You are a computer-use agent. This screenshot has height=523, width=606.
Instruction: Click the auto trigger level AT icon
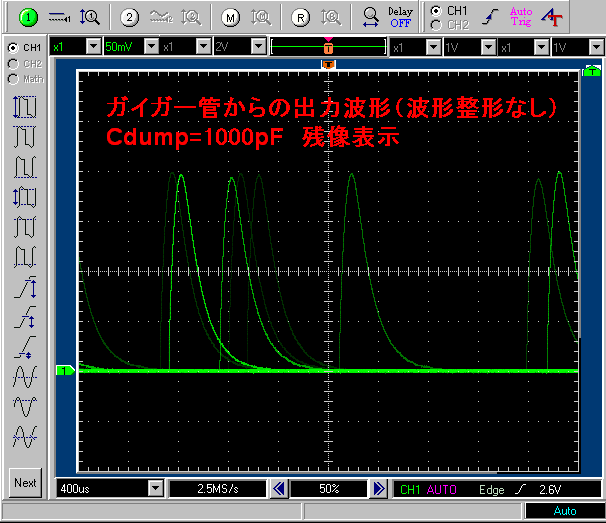552,17
